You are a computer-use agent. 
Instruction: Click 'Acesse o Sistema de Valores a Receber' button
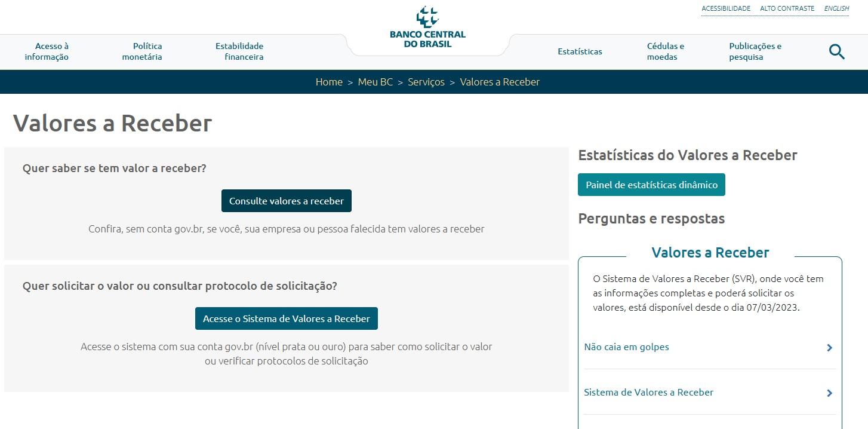(x=286, y=318)
